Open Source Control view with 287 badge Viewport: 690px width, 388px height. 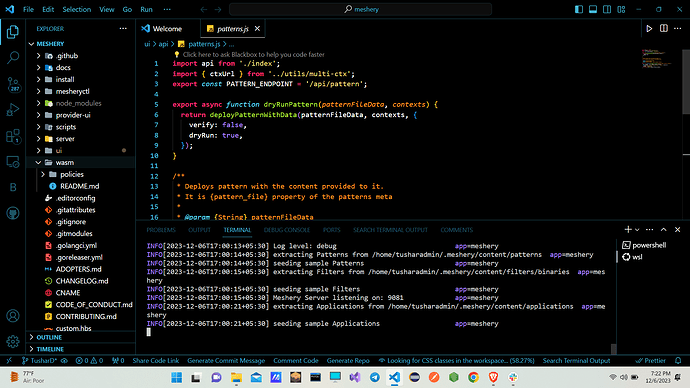click(x=13, y=84)
